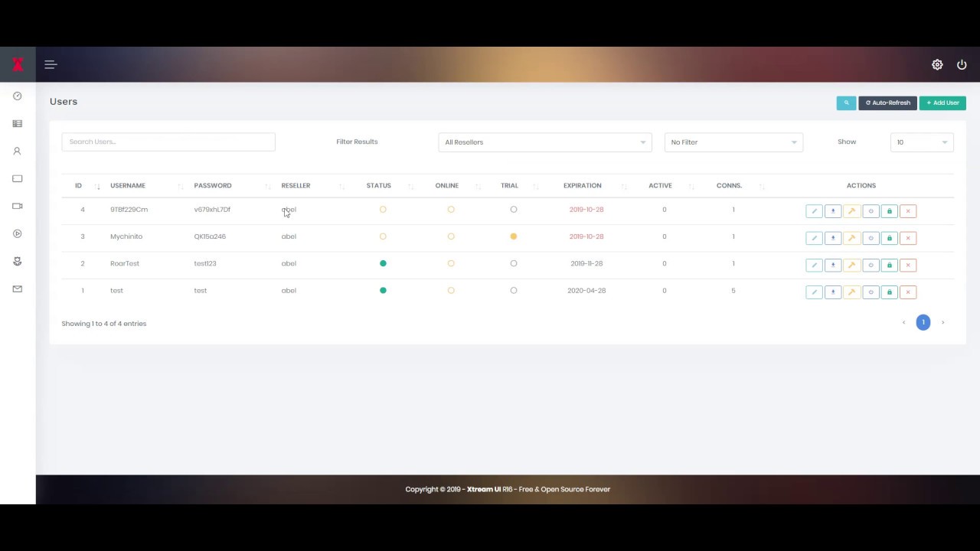Viewport: 980px width, 551px height.
Task: Toggle lock icon for user 9TBf229Cm
Action: pyautogui.click(x=889, y=211)
